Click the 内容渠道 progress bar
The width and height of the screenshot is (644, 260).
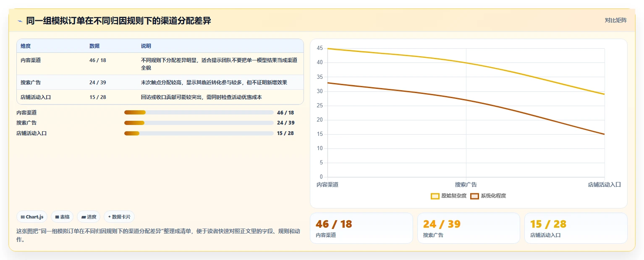point(199,112)
